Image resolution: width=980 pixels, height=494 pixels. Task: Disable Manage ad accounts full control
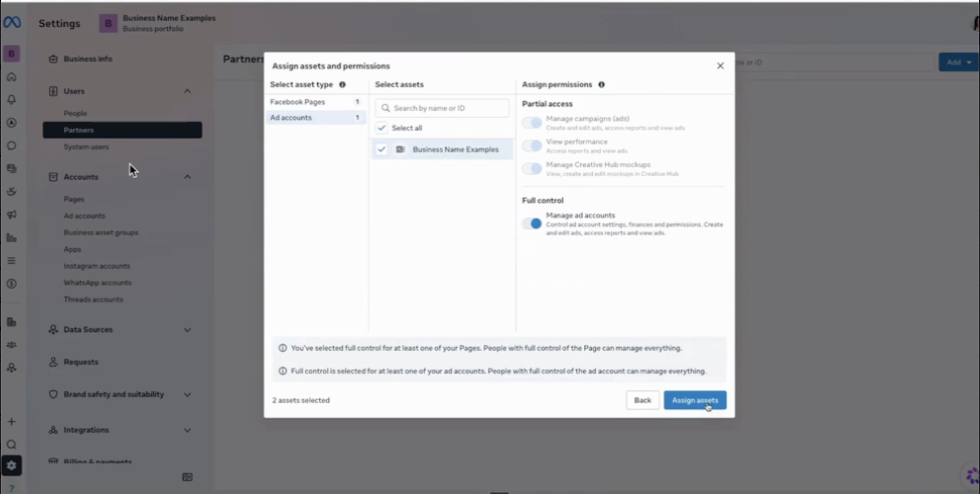pyautogui.click(x=532, y=223)
